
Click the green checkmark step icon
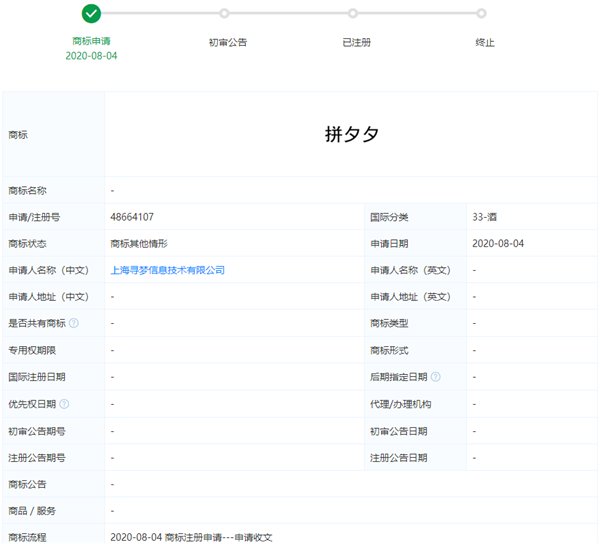click(91, 14)
